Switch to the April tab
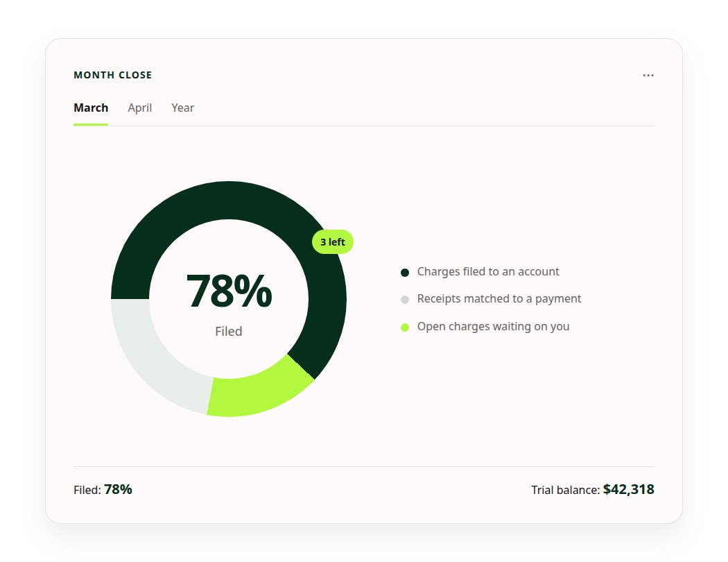Viewport: 728px width, 562px height. tap(140, 108)
